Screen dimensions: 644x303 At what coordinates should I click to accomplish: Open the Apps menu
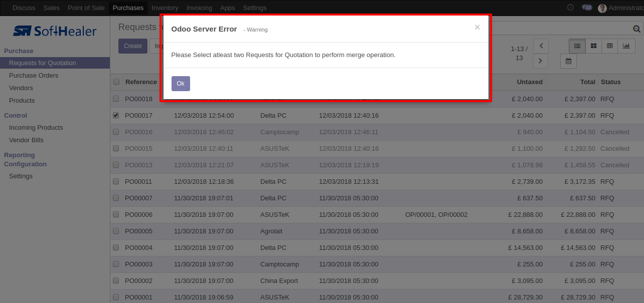click(228, 8)
